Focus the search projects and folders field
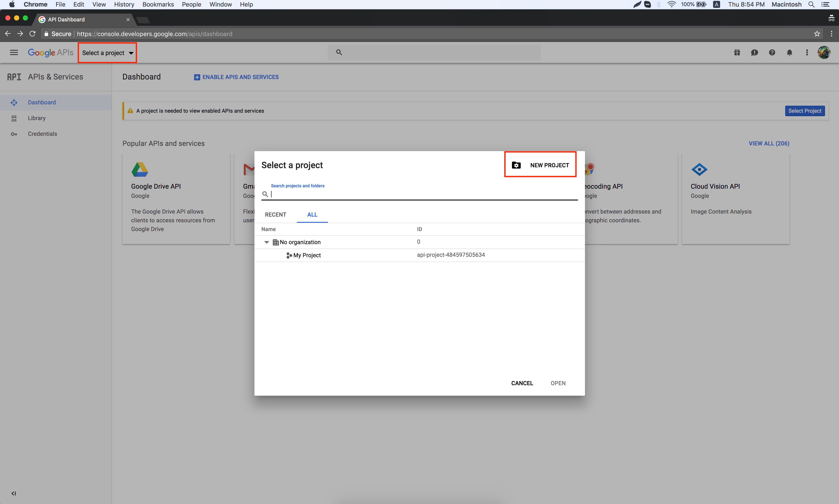The width and height of the screenshot is (839, 504). (421, 194)
